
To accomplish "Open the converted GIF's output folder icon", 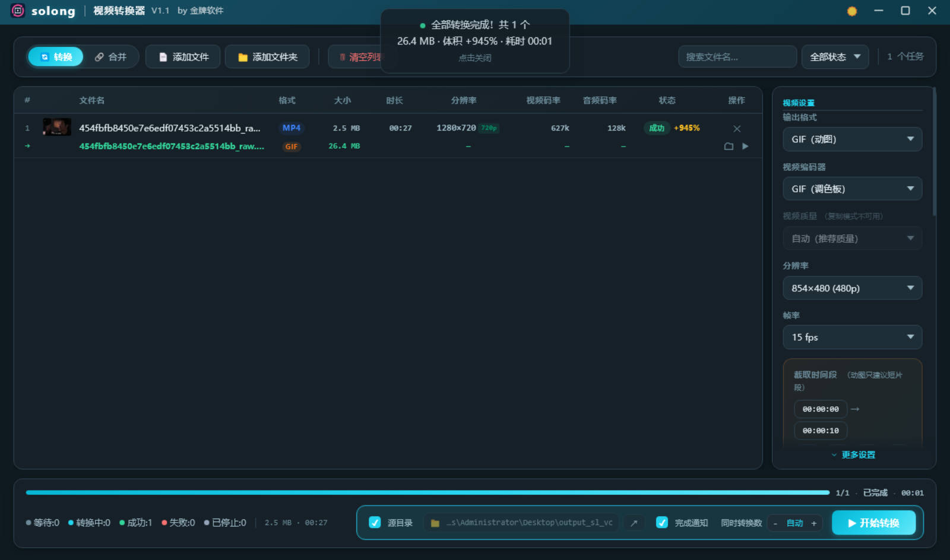I will coord(729,146).
